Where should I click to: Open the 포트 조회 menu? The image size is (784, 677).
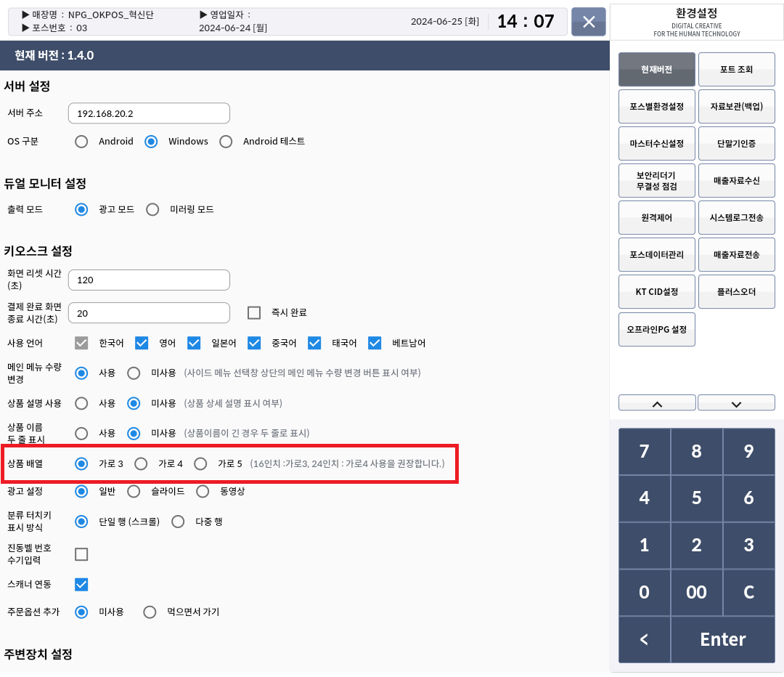[x=736, y=70]
